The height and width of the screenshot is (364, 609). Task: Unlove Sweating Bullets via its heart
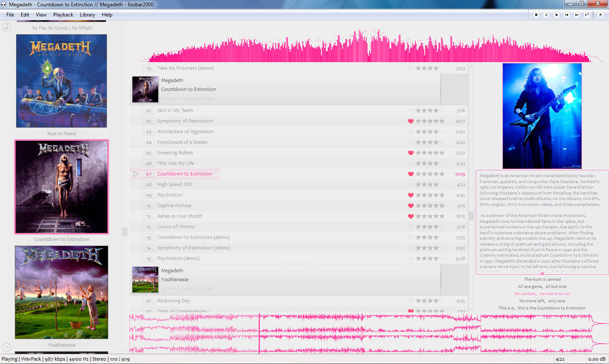[x=411, y=153]
